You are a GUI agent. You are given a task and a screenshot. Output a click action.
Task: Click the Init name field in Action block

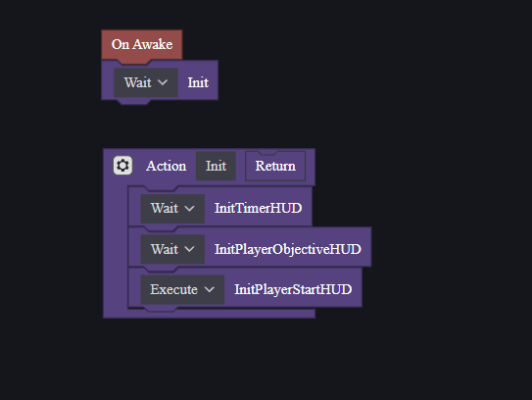click(x=216, y=166)
